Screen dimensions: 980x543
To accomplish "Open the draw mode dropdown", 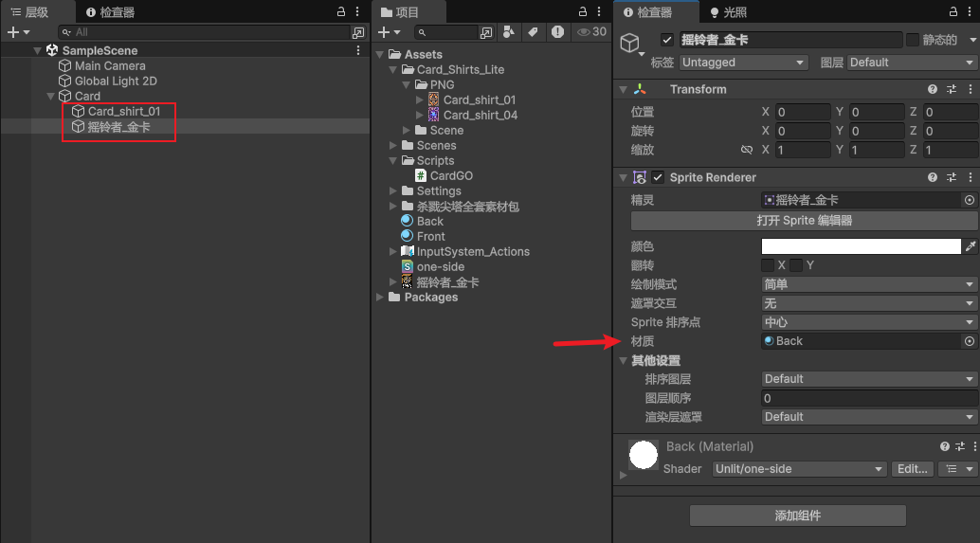I will point(869,284).
